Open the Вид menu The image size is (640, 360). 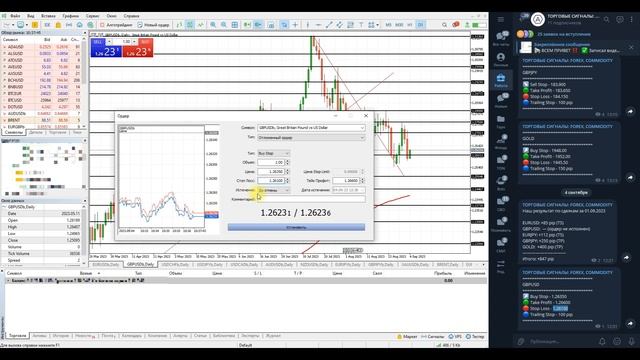tap(31, 16)
